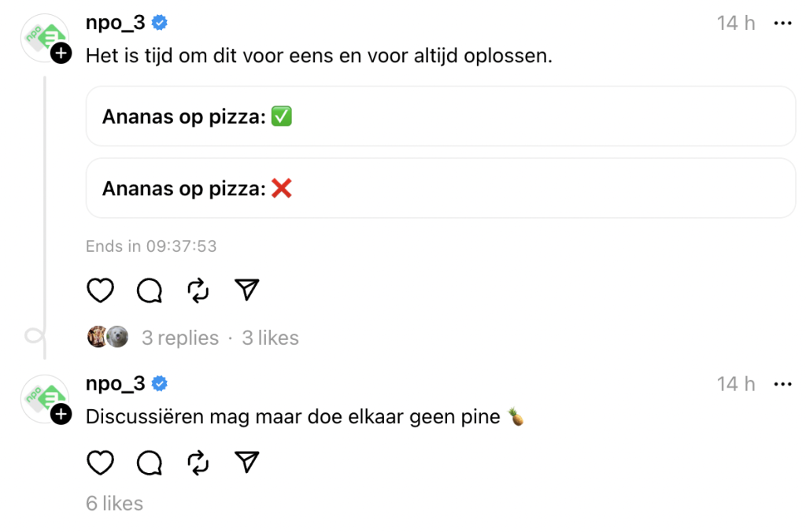Vote for 'Ananas op pizza' with checkmark
Viewport: 806px width, 532px height.
tap(441, 116)
